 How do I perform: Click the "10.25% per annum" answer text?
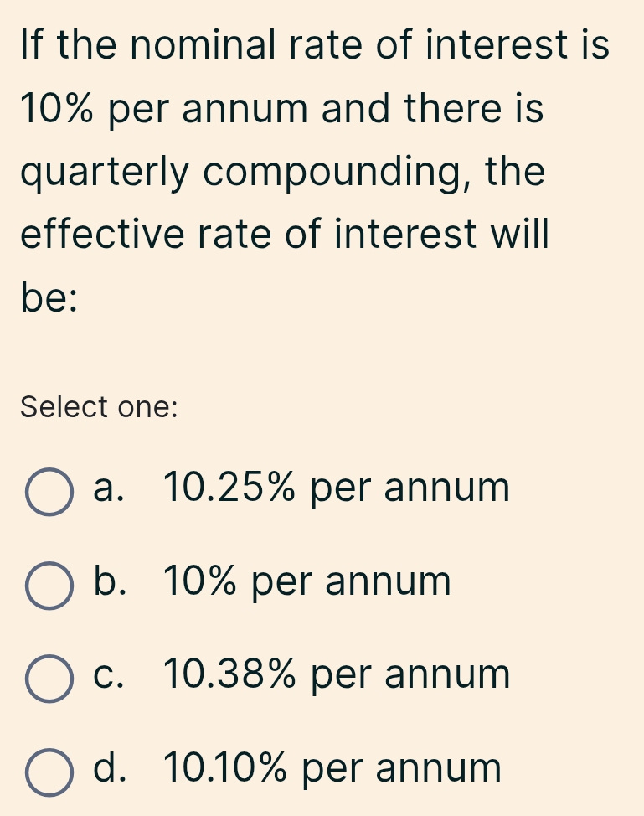tap(337, 488)
